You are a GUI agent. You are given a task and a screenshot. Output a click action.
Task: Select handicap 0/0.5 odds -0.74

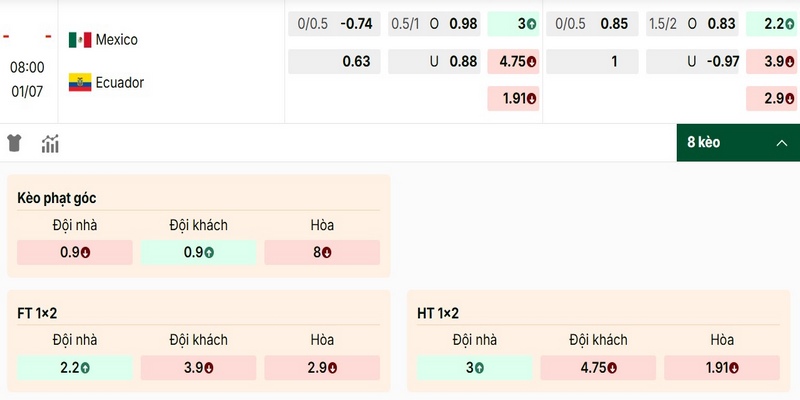click(x=334, y=24)
